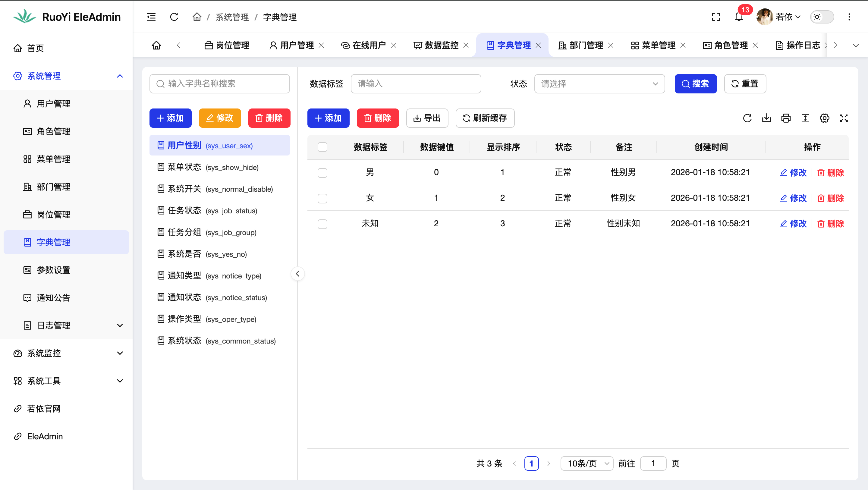
Task: Click the table print icon
Action: click(x=786, y=118)
